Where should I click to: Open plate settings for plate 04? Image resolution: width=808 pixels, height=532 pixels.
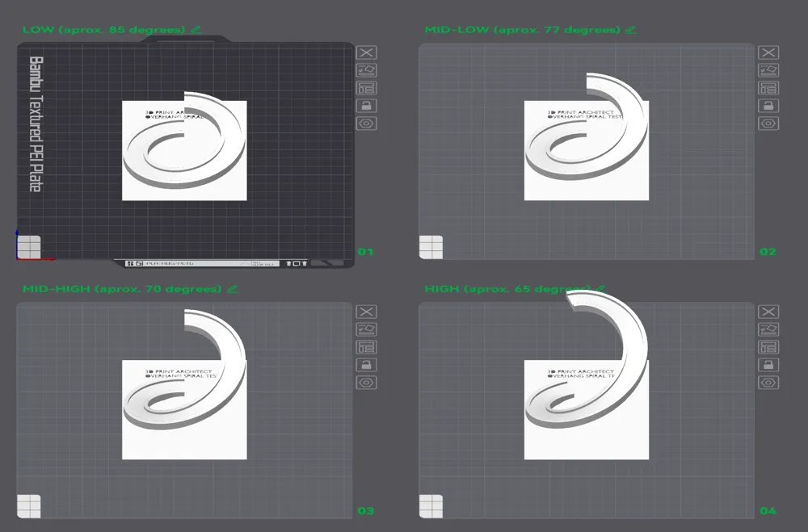tap(768, 383)
